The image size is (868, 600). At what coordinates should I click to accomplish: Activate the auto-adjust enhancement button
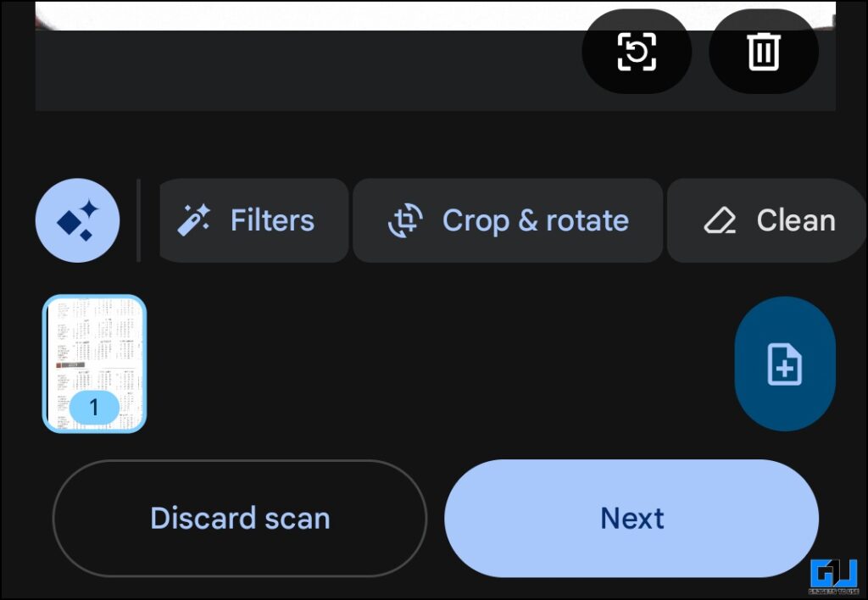click(x=77, y=220)
